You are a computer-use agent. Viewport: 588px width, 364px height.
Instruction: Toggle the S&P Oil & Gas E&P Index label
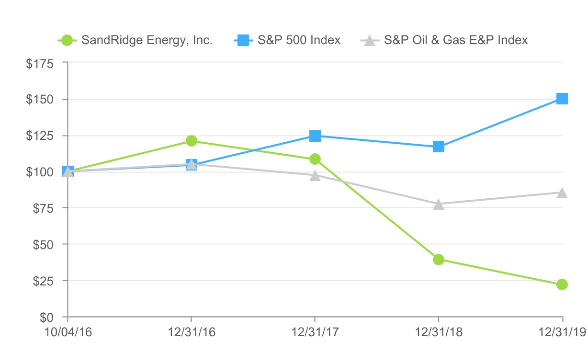(455, 40)
